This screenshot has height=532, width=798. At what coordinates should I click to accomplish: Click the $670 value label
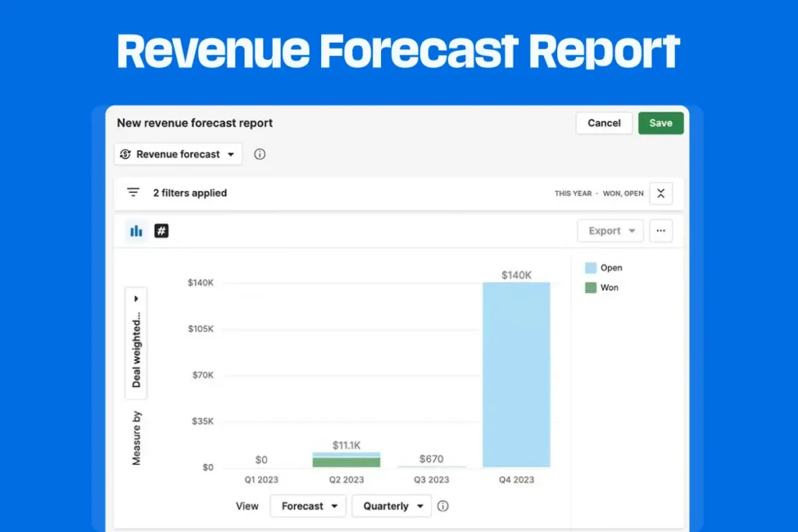click(x=431, y=459)
